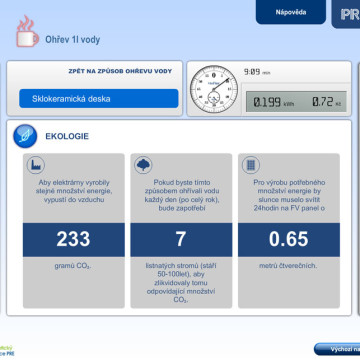Click the 9:09 min time readout

(x=257, y=72)
